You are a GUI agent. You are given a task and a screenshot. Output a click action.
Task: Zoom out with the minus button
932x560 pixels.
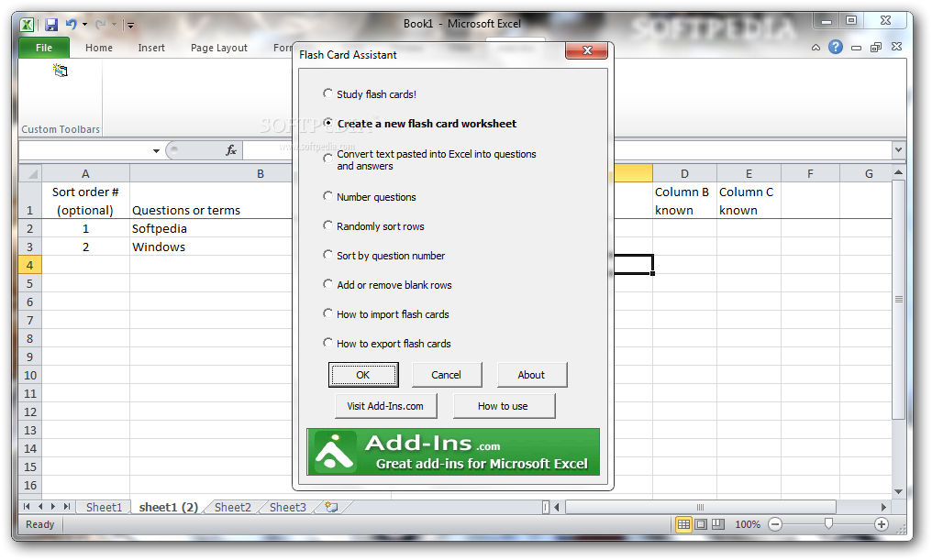775,524
